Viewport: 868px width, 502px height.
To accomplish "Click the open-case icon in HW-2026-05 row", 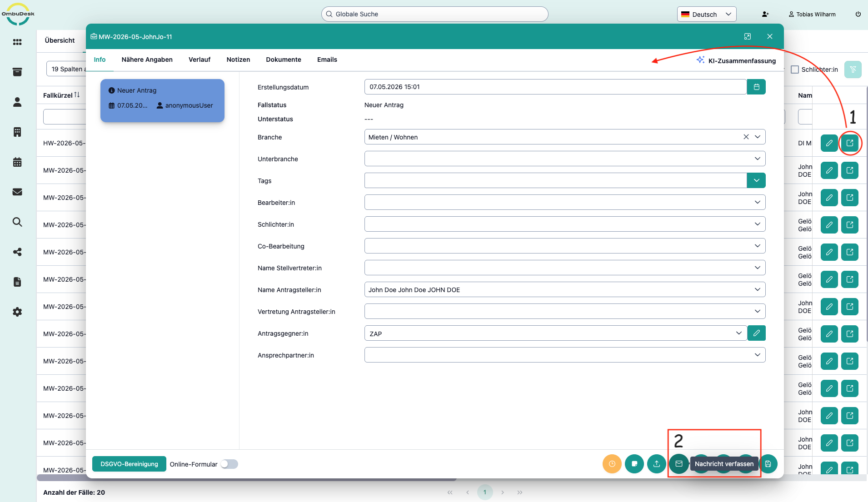I will coord(849,143).
